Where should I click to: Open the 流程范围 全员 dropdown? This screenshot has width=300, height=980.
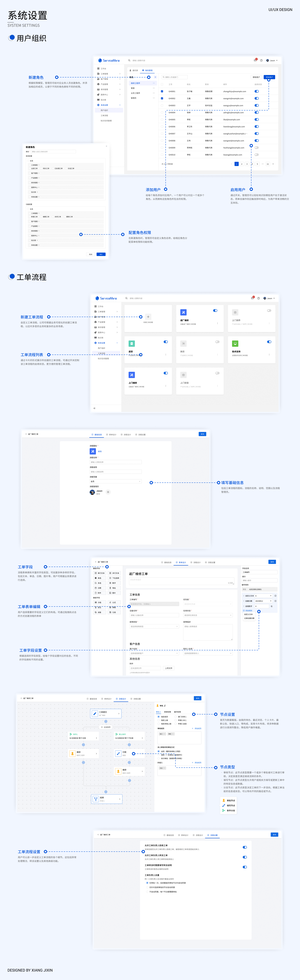pos(116,481)
